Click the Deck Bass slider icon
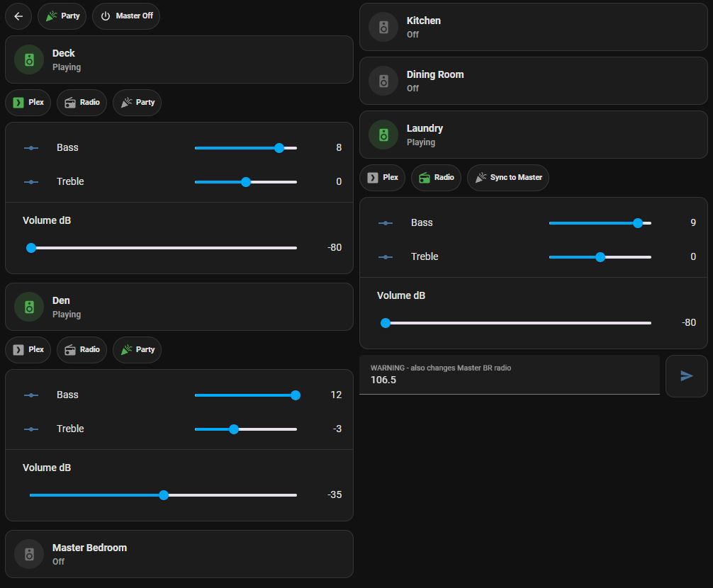713x588 pixels. pyautogui.click(x=31, y=148)
